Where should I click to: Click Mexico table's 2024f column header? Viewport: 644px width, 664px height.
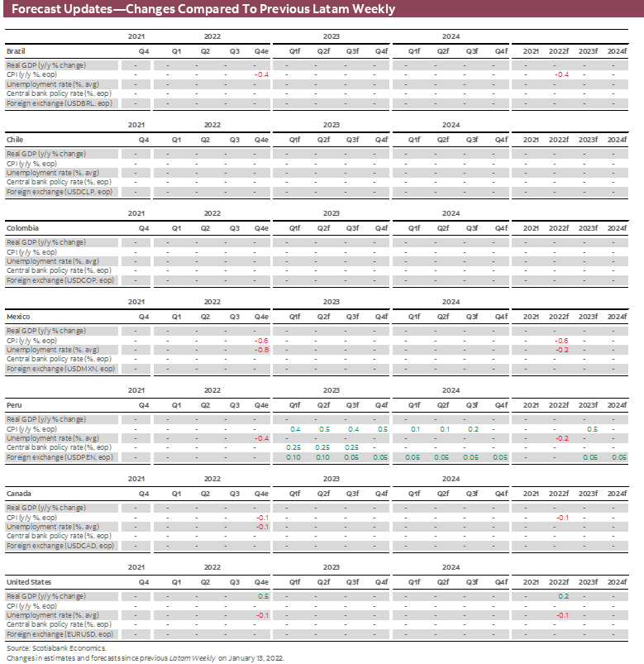[617, 317]
